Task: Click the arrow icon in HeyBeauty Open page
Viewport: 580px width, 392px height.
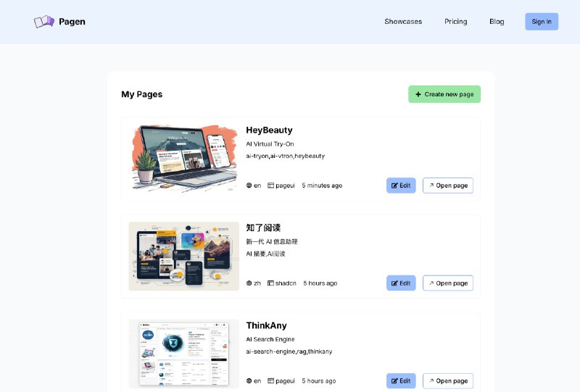Action: (x=431, y=185)
